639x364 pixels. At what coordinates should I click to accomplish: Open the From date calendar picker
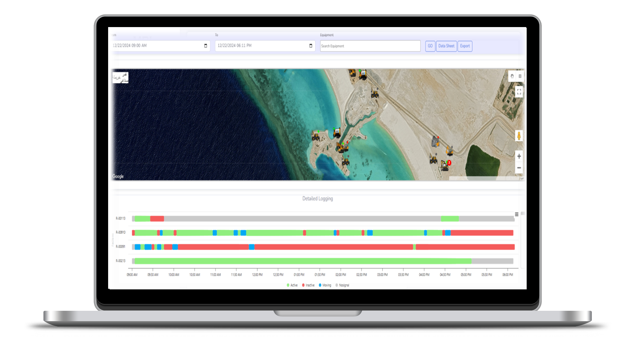206,46
